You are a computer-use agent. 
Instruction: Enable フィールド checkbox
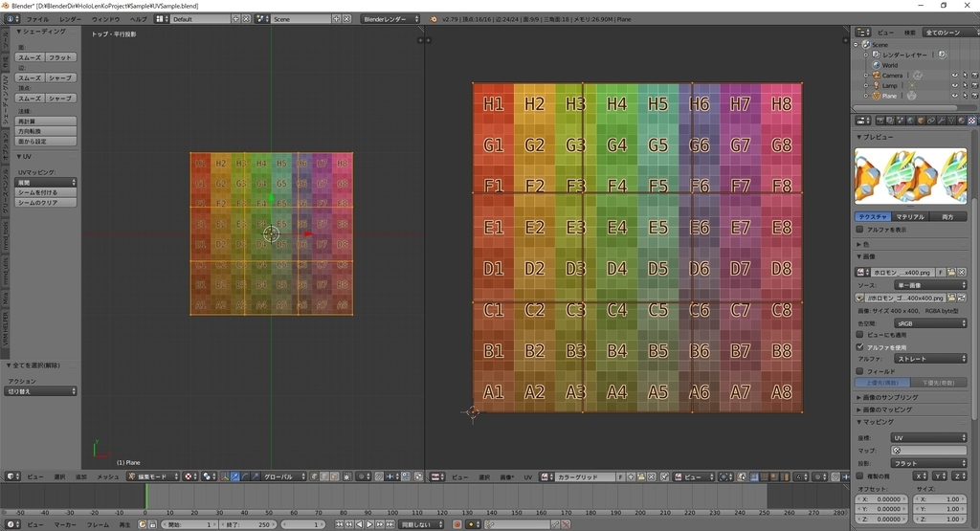[x=860, y=371]
